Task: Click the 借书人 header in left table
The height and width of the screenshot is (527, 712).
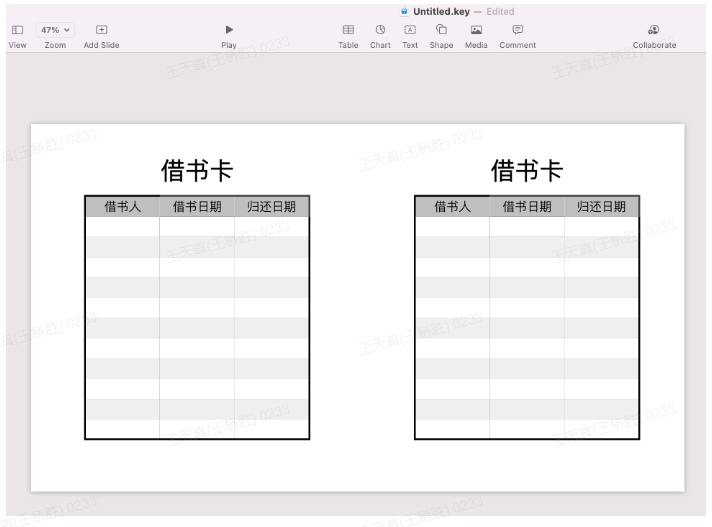Action: pyautogui.click(x=122, y=207)
